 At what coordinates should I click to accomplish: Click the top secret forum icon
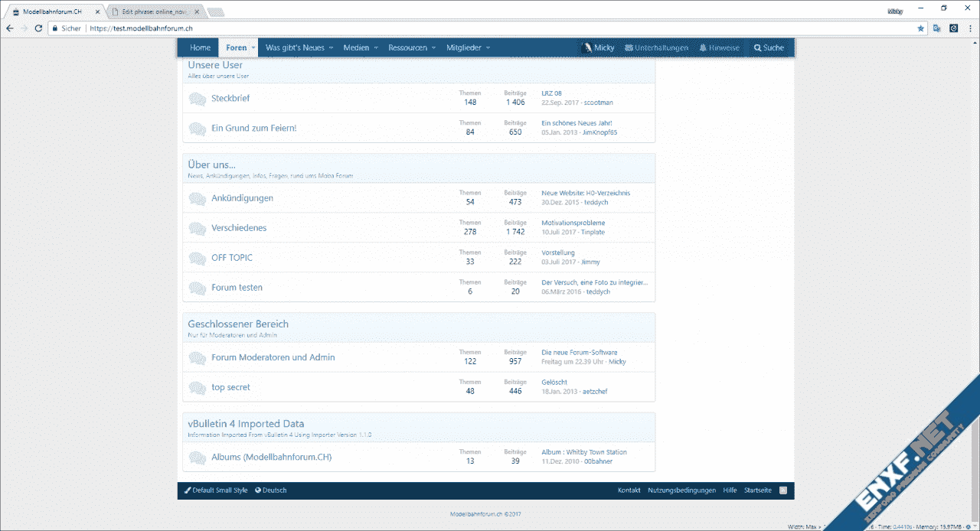coord(197,388)
